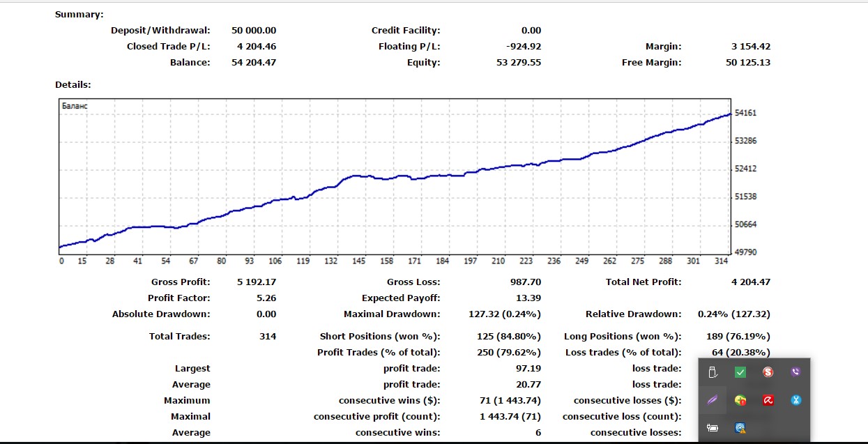Open the yellow-green icon with red alert badge
This screenshot has height=444, width=868.
point(740,400)
